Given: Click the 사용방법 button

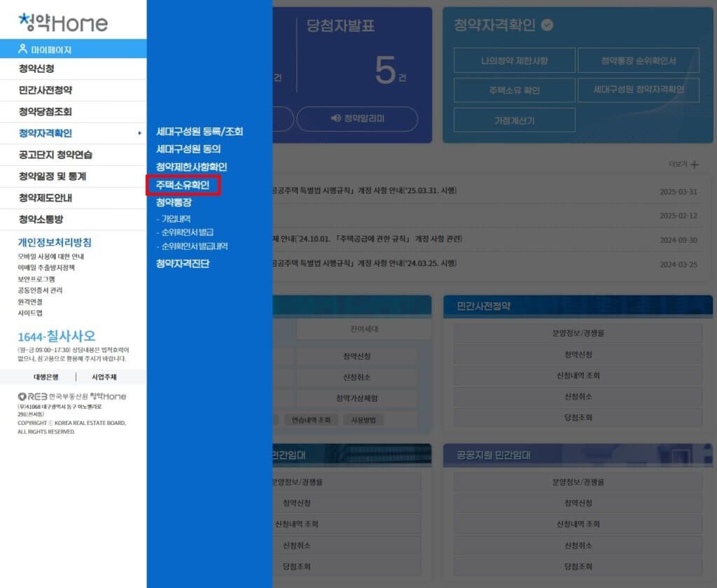Looking at the screenshot, I should (363, 420).
